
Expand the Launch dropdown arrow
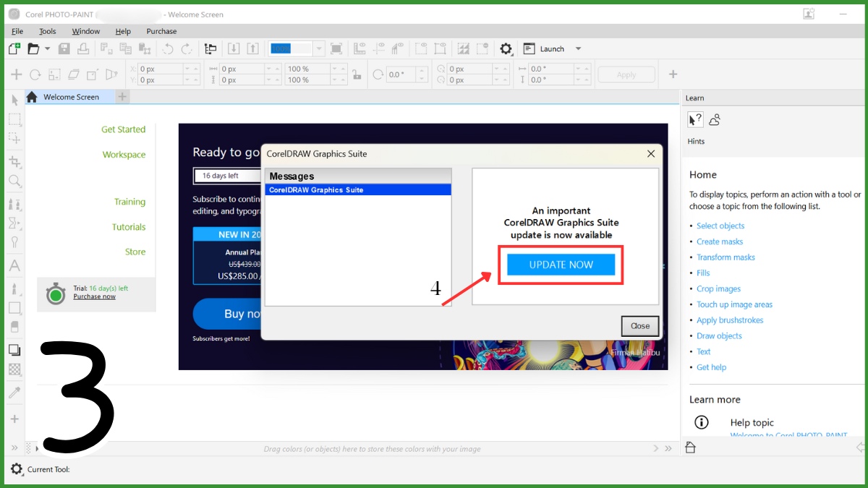pyautogui.click(x=578, y=48)
